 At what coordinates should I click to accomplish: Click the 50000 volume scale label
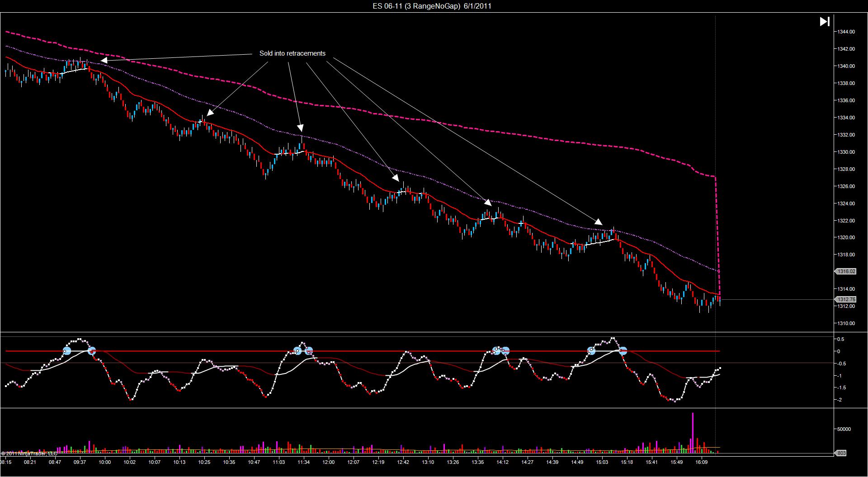point(844,429)
